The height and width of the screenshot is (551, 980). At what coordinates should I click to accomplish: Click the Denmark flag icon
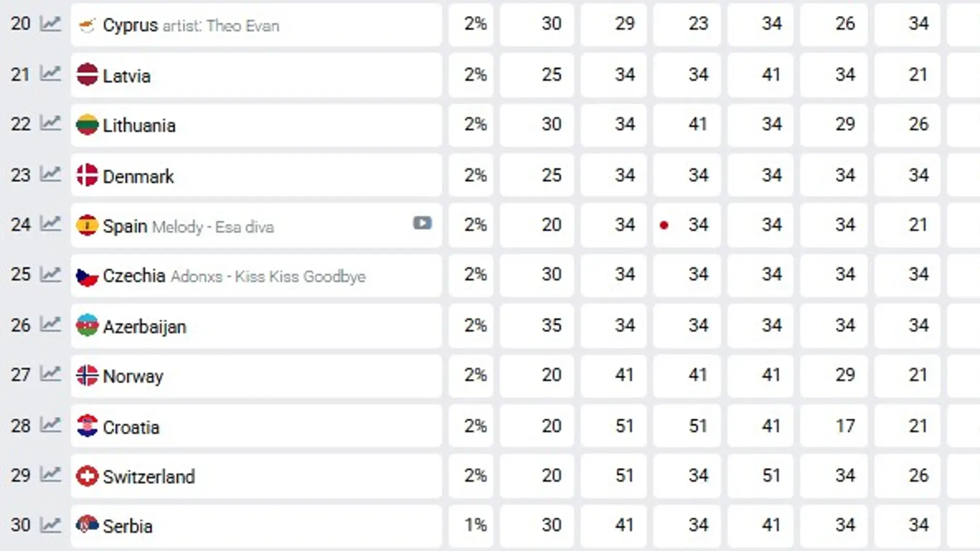pos(88,175)
